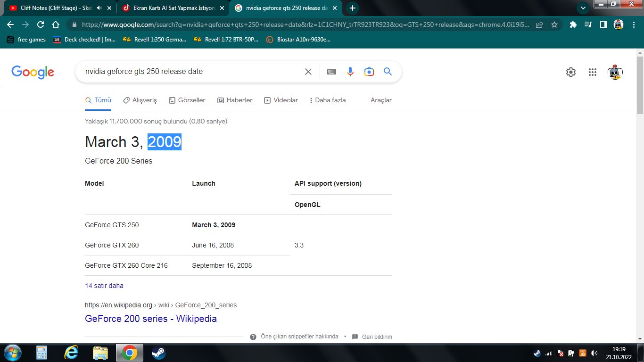The height and width of the screenshot is (362, 644).
Task: Open 'GeForce 200 series - Wikipedia' link
Action: click(x=151, y=319)
